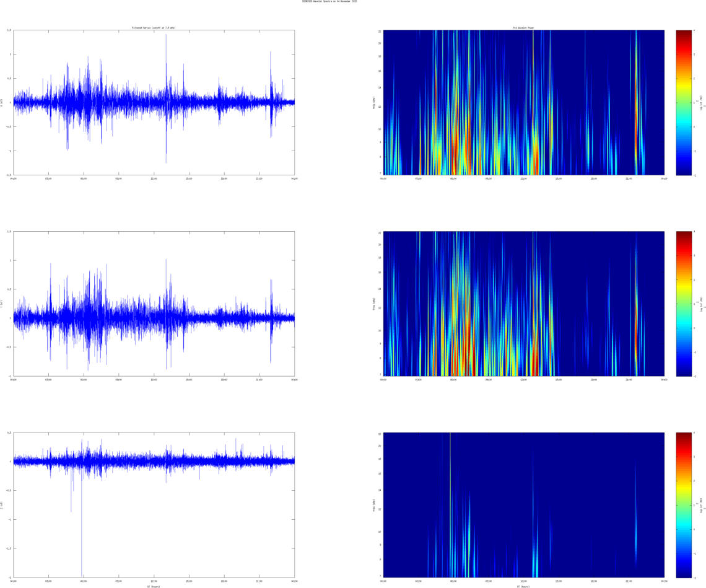Viewport: 706px width, 588px height.
Task: Click the X (nT) y-axis label
Action: (2, 102)
